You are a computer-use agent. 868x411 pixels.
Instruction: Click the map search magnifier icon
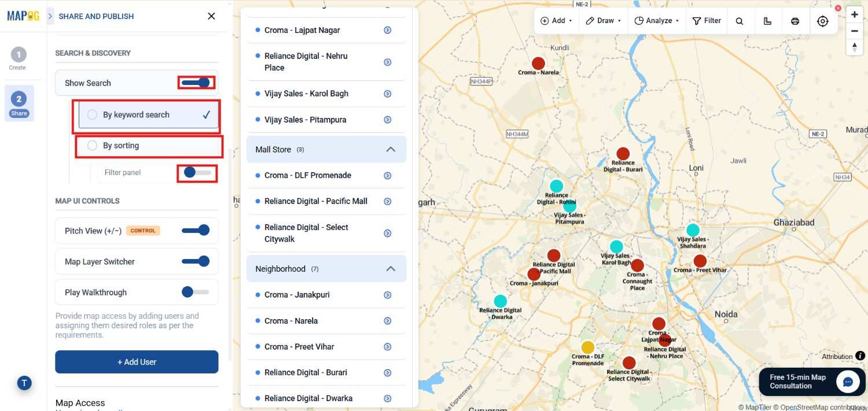[x=740, y=21]
